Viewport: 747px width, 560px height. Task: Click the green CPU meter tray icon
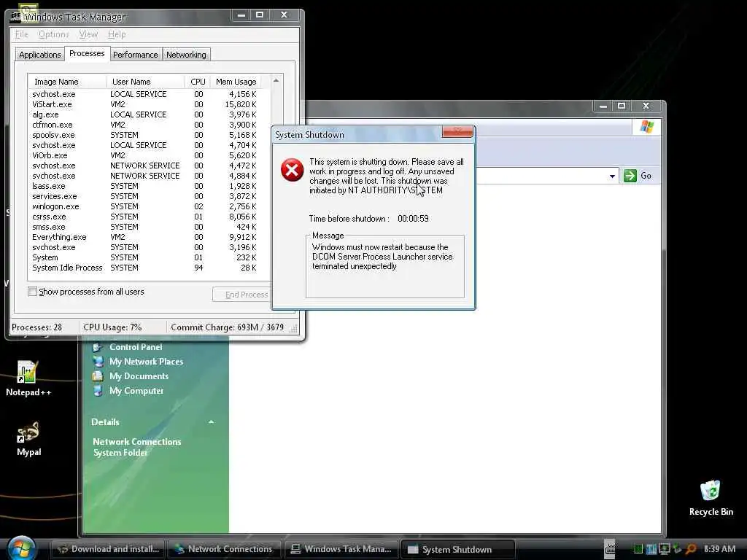click(638, 549)
